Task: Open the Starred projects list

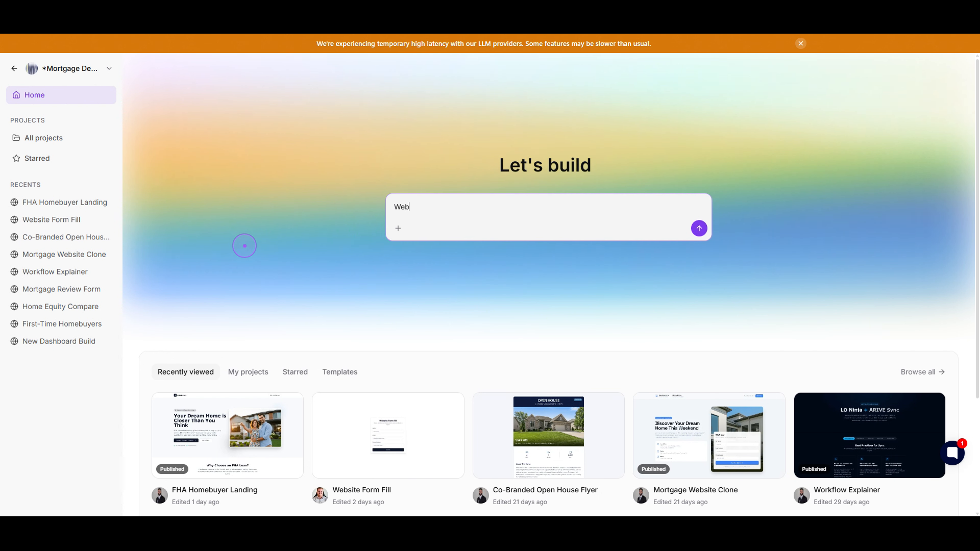Action: (61, 158)
